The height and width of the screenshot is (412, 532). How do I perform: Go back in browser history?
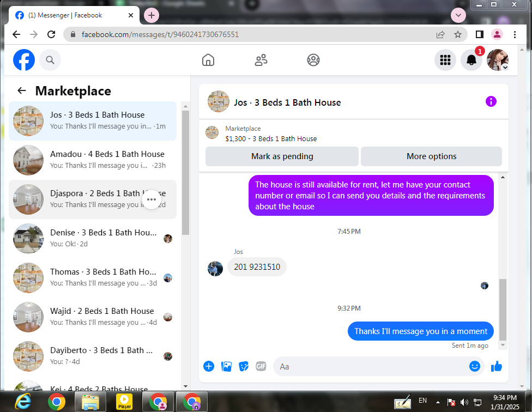[16, 34]
